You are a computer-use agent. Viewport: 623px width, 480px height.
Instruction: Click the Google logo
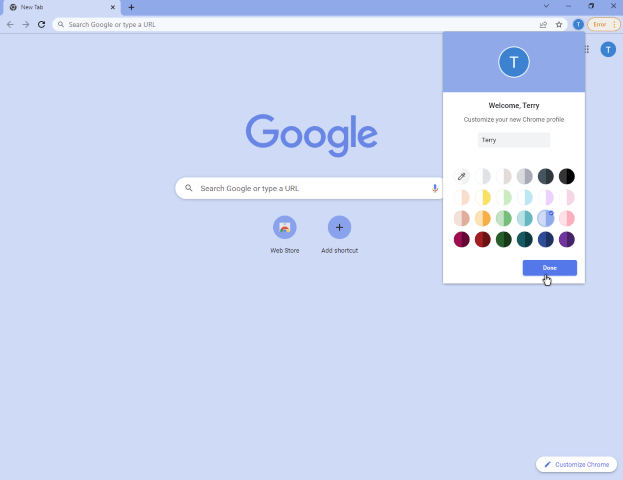click(x=312, y=135)
